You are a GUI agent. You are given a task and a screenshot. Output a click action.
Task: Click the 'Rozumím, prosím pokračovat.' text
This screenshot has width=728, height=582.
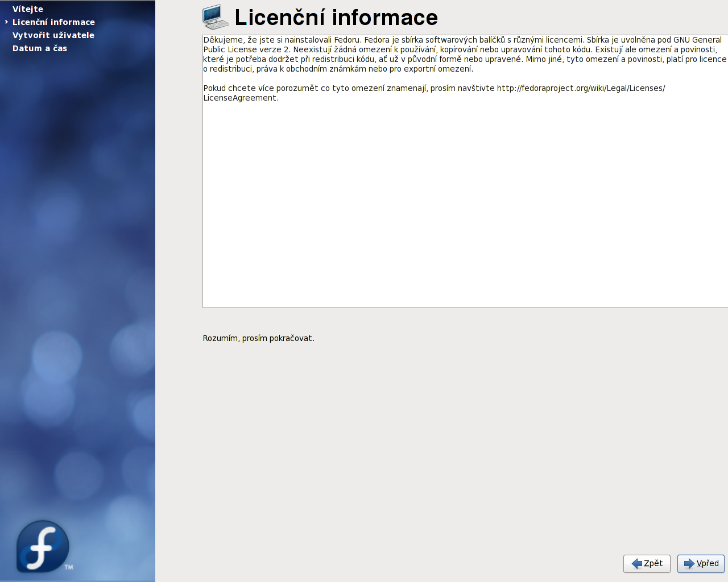258,338
